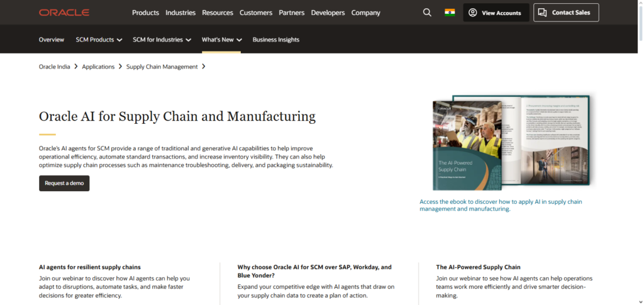Expand the SCM Products dropdown
Viewport: 644px width, 305px height.
click(119, 40)
